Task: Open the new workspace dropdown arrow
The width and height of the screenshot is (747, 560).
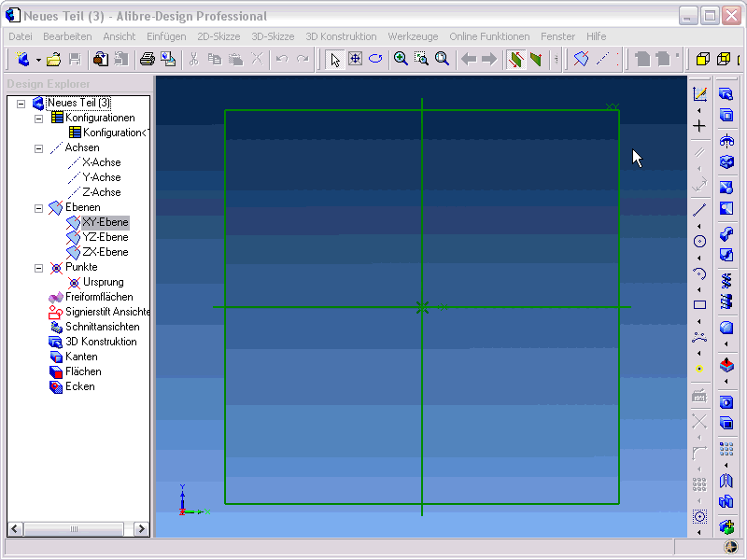Action: [38, 60]
